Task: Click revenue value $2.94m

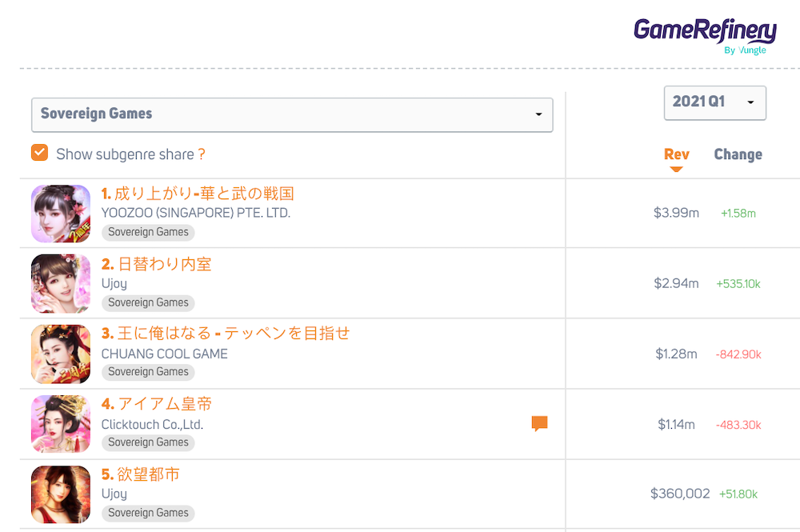Action: tap(676, 283)
